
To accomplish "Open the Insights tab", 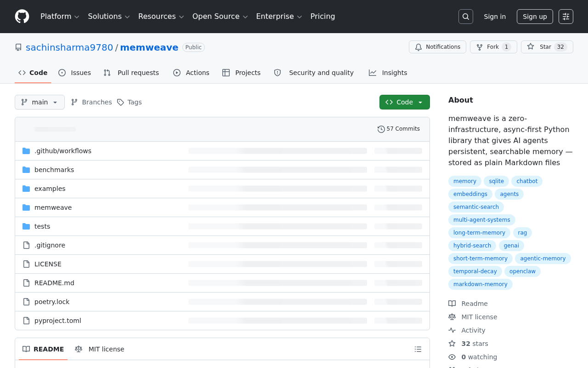I will point(388,73).
